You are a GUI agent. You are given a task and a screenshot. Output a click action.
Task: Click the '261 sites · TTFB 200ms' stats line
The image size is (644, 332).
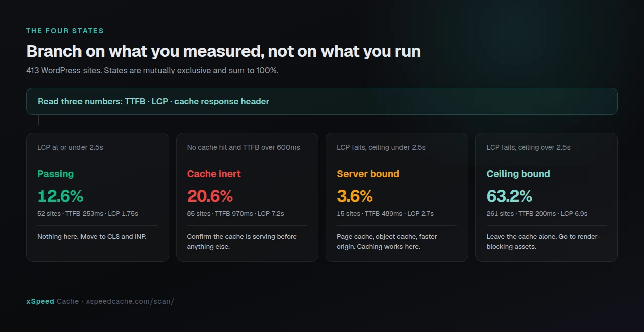(537, 214)
